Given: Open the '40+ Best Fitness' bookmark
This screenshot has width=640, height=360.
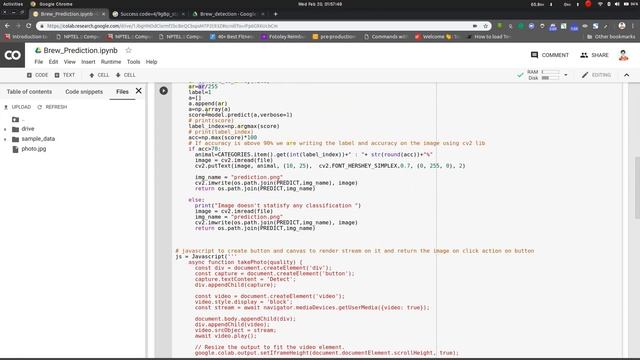Looking at the screenshot, I should [231, 37].
